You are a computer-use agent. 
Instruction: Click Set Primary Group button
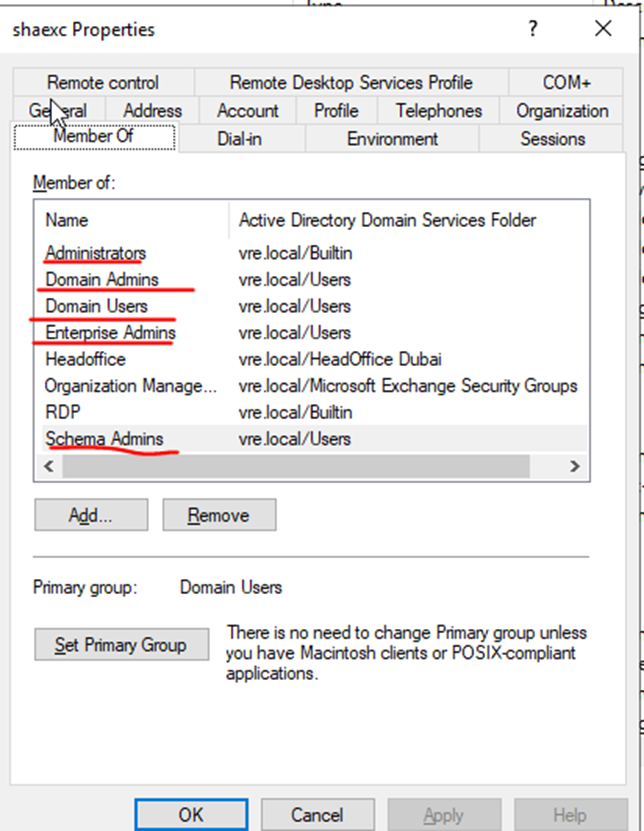(x=121, y=645)
